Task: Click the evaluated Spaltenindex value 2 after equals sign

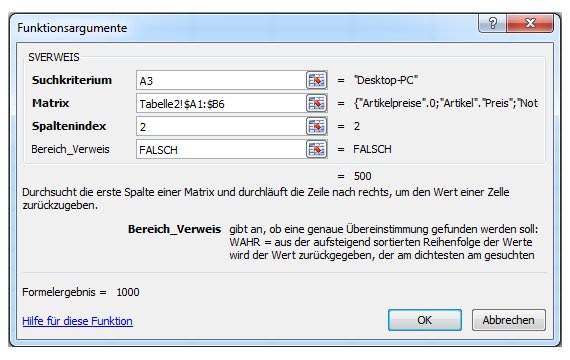Action: [357, 126]
